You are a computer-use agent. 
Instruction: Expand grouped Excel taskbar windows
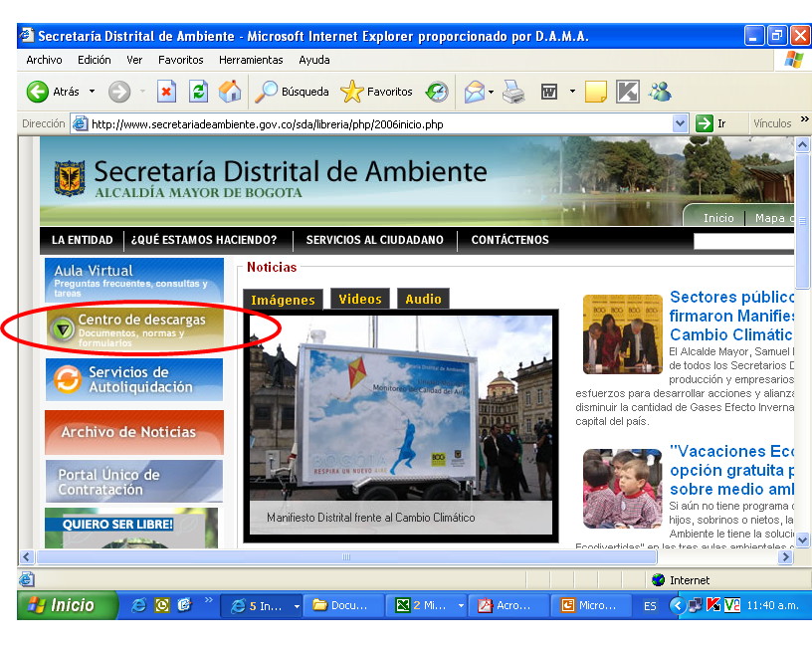(461, 605)
